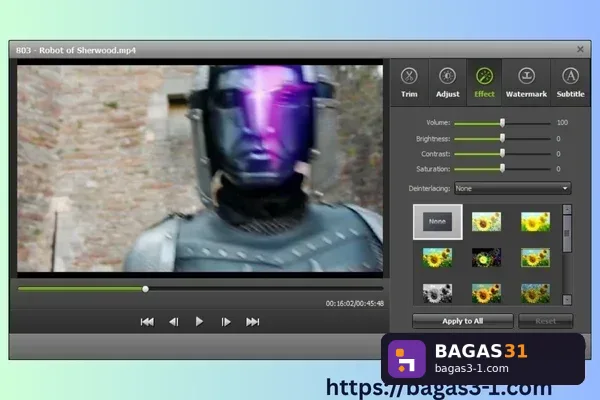Click the Saturation slider handle
600x400 pixels.
502,168
